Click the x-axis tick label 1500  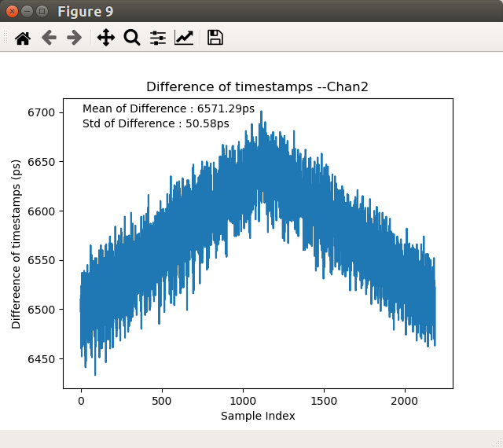click(x=324, y=401)
